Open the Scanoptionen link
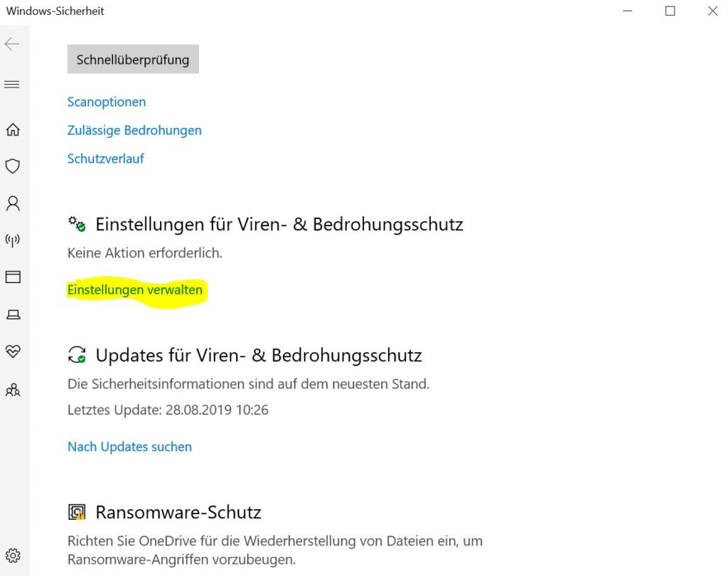The width and height of the screenshot is (728, 576). click(x=106, y=102)
